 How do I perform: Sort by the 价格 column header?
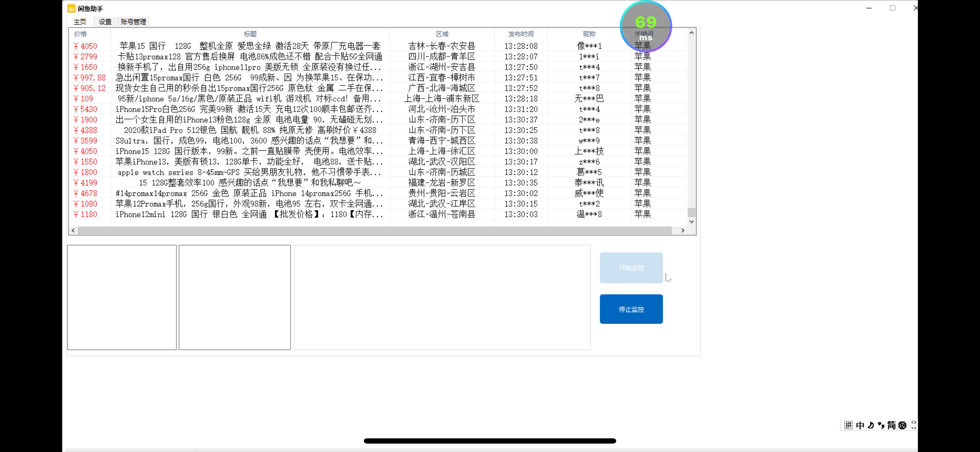click(80, 34)
